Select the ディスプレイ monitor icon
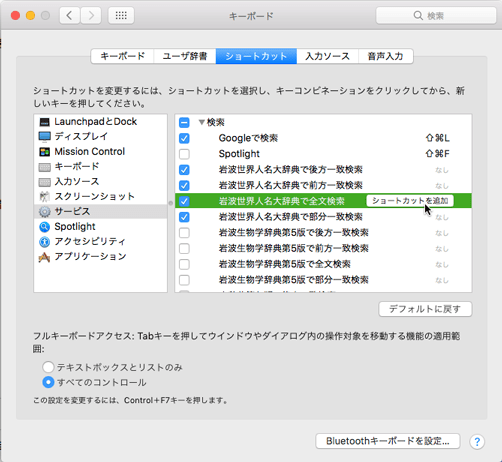502x462 pixels. [45, 137]
